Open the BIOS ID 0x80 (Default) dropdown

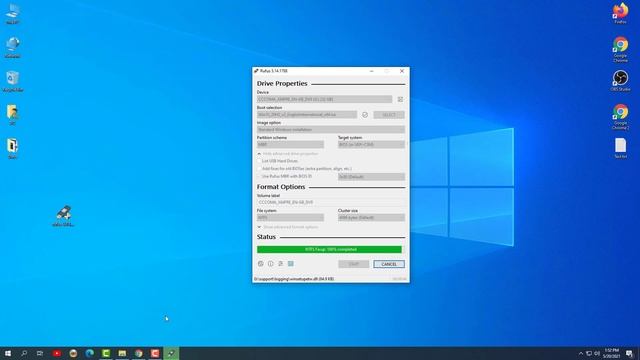[x=371, y=177]
